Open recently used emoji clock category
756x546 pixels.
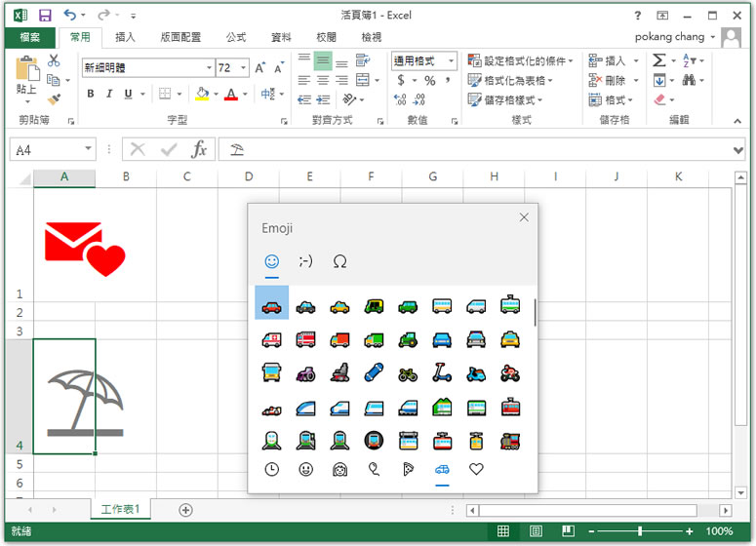(271, 469)
